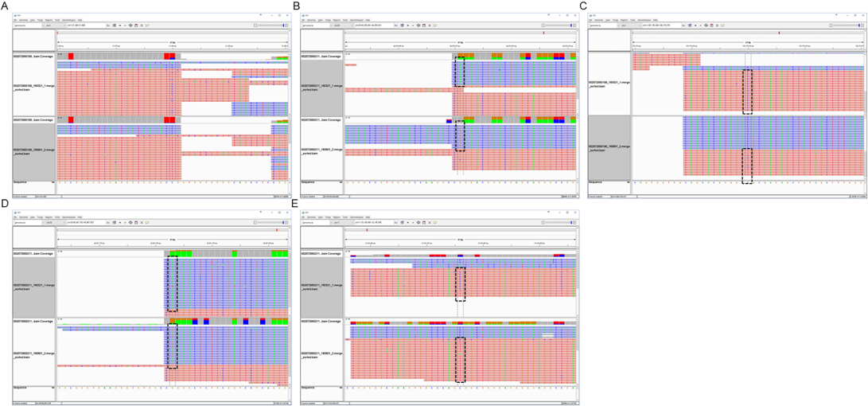Screen dimensions: 868x406
Task: Click the back arrow in panel E toolbar
Action: click(407, 223)
